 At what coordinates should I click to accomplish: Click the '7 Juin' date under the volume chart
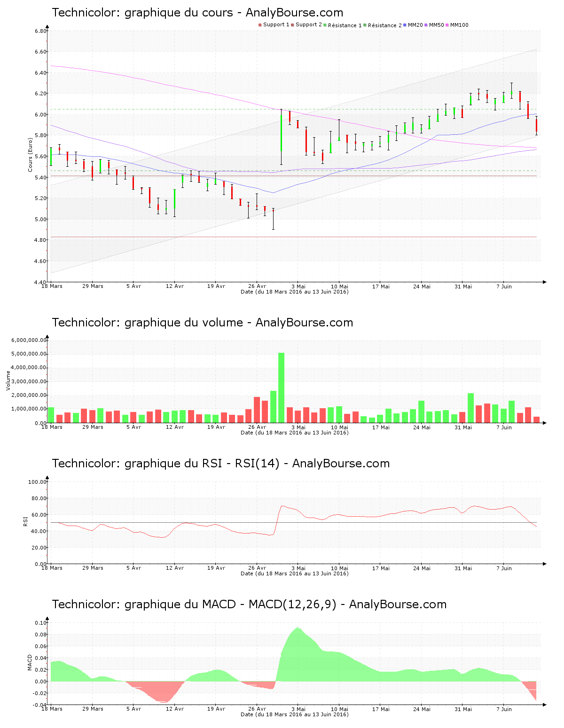pos(504,427)
